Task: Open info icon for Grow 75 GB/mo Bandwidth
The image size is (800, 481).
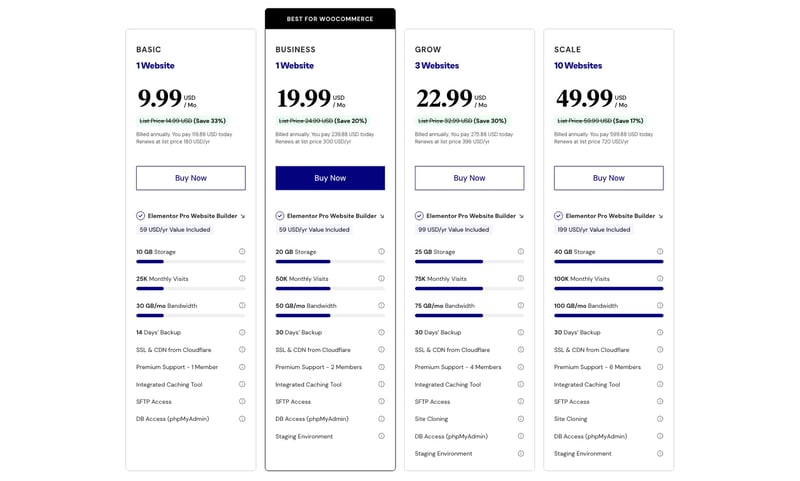Action: [x=520, y=306]
